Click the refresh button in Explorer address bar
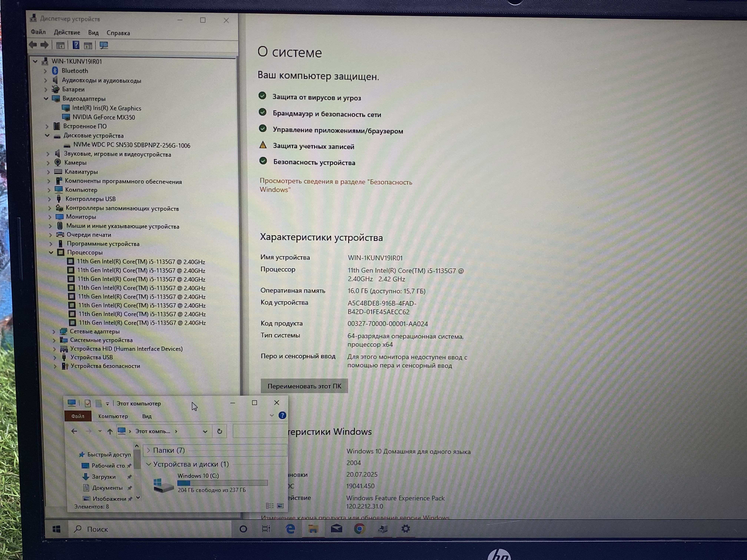This screenshot has width=747, height=560. [220, 431]
